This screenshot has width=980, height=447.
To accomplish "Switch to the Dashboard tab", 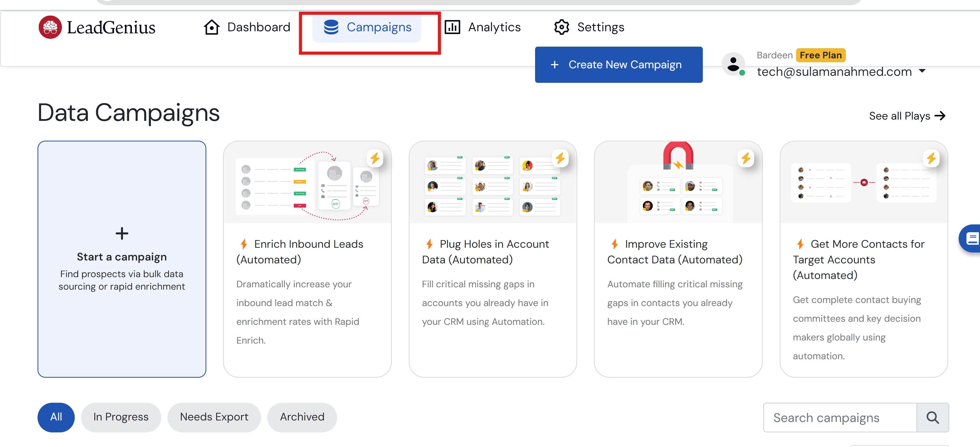I will coord(258,27).
